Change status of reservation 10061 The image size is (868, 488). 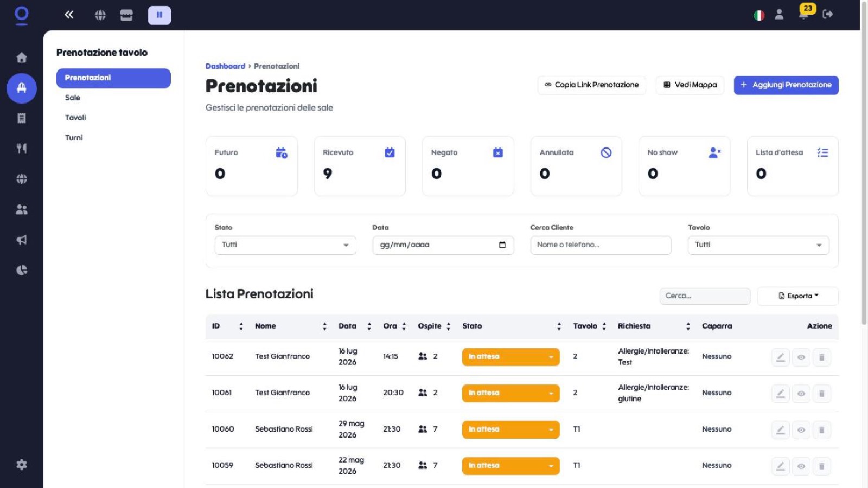pos(510,393)
